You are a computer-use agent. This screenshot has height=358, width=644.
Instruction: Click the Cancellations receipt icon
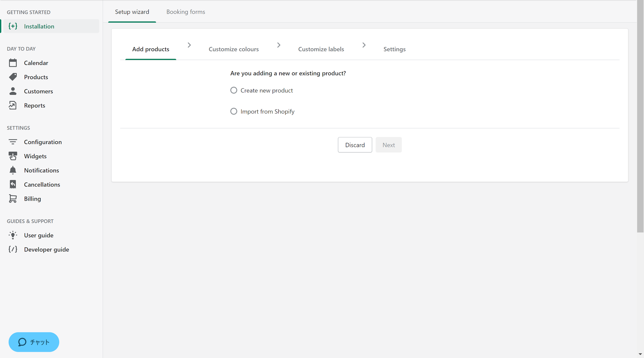pos(13,185)
